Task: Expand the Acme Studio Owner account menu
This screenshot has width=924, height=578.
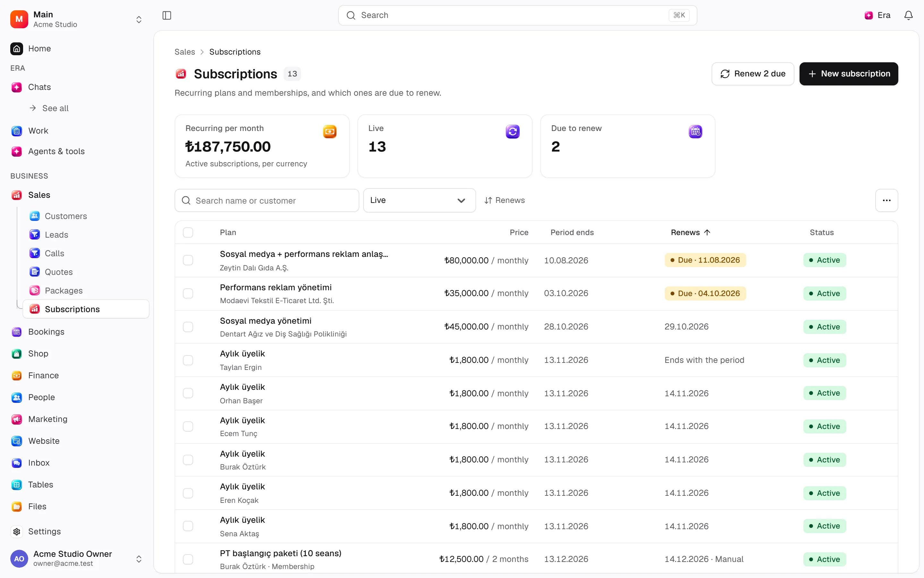Action: point(76,558)
